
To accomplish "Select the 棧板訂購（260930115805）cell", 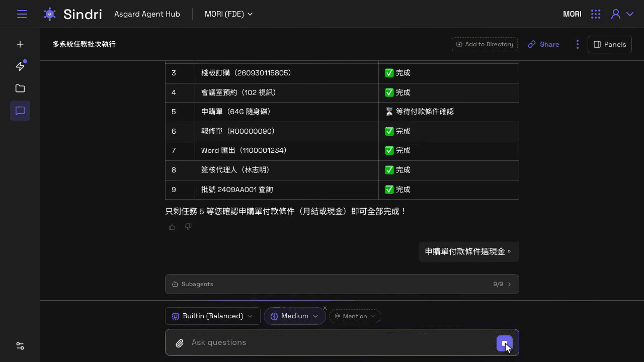I will coord(287,73).
